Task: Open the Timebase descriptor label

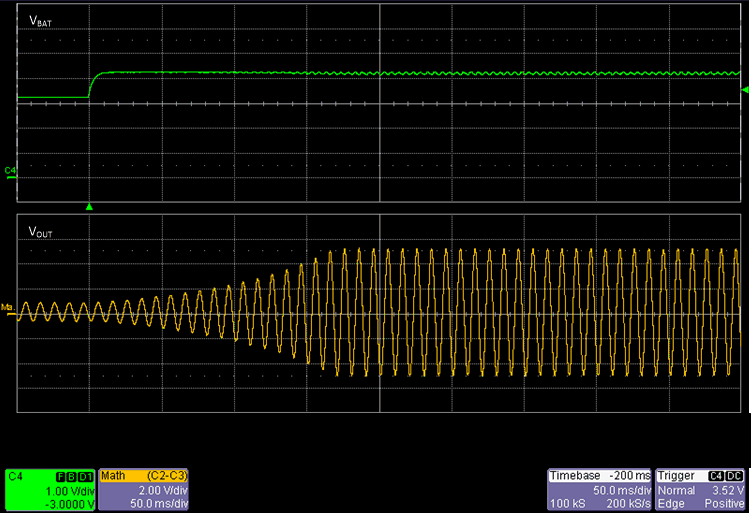Action: [574, 477]
